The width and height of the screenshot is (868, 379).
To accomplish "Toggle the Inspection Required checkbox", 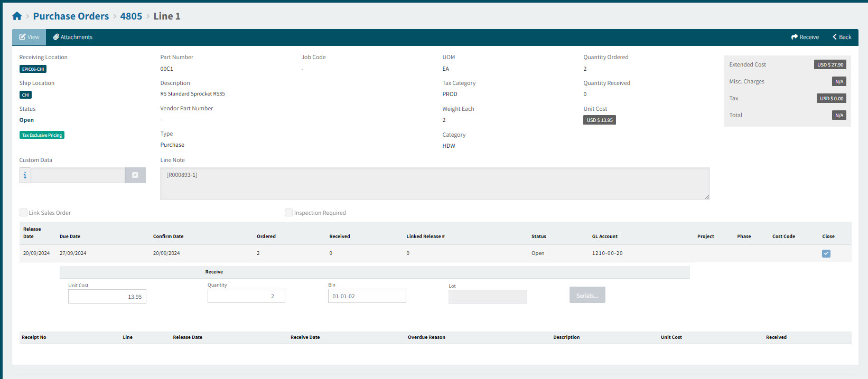I will [288, 212].
